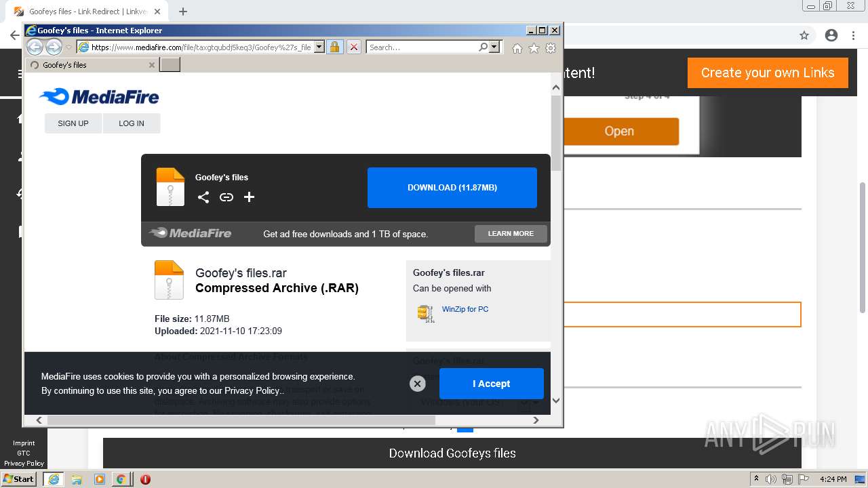Click the Goofey's files.rar file icon
The height and width of the screenshot is (488, 868).
(169, 280)
